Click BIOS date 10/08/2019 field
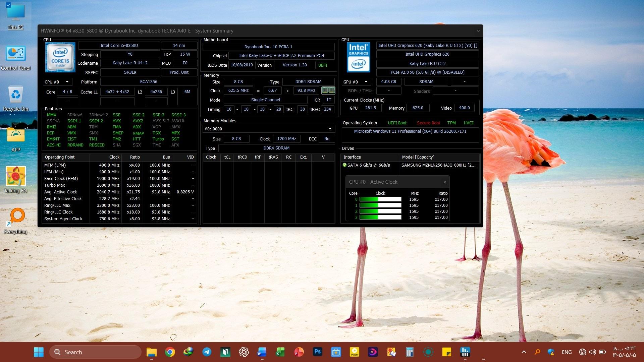Screen dimensions: 644x362 242,65
